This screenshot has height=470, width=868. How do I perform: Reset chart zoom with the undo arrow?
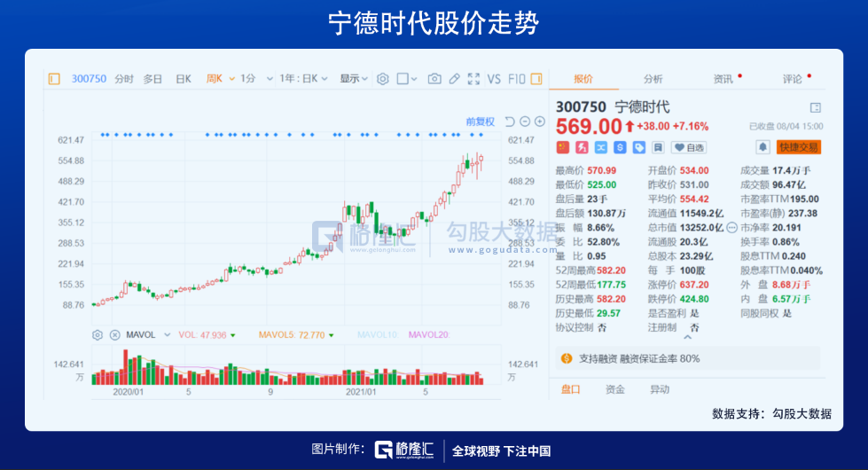point(510,121)
